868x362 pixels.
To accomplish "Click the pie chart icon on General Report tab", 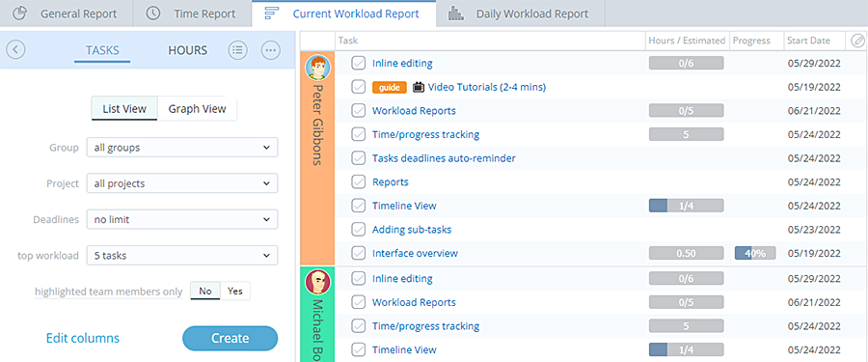I will tap(20, 14).
